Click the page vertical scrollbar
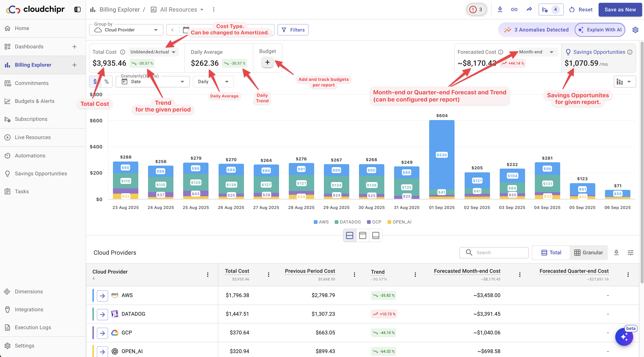This screenshot has height=357, width=644. (642, 162)
